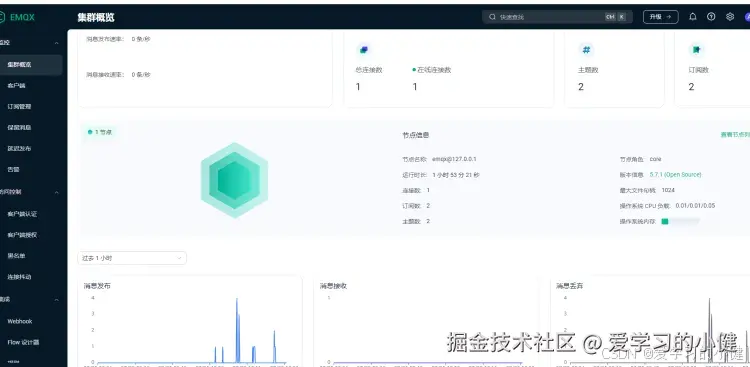This screenshot has height=367, width=750.
Task: Click the 0.01/0.01/0.05 CPU load value
Action: point(695,206)
